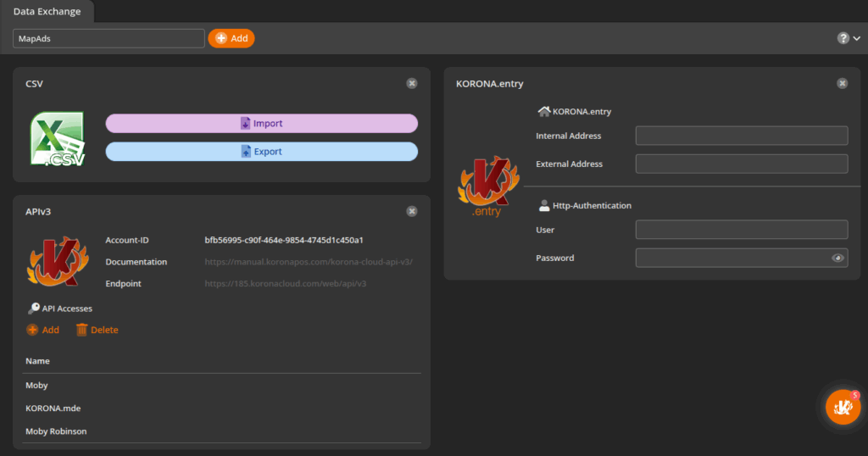Switch to the Data Exchange tab
This screenshot has height=456, width=868.
point(47,11)
